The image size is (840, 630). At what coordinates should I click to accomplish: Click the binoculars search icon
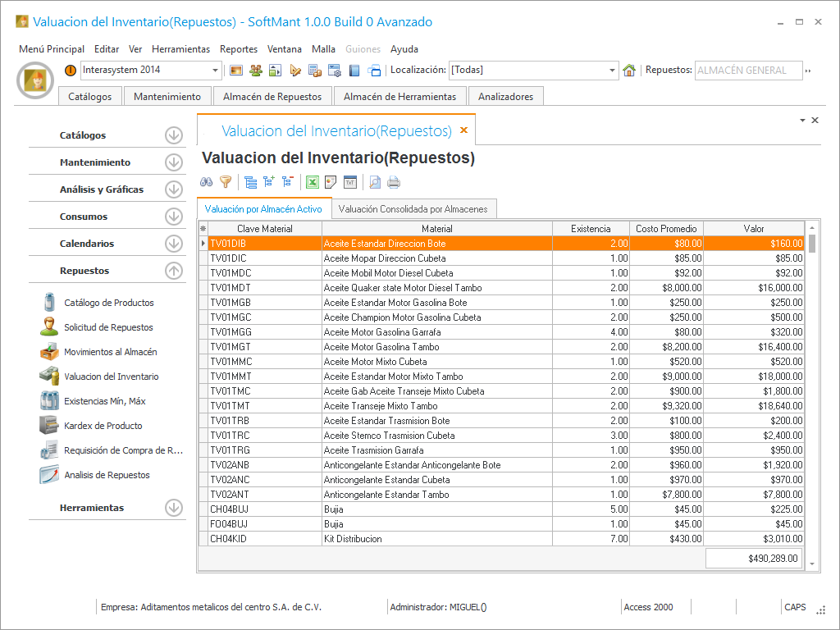click(207, 182)
